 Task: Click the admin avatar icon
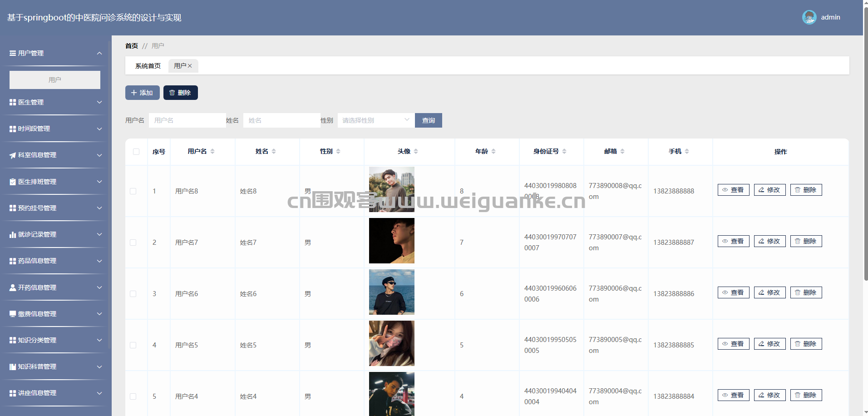pyautogui.click(x=809, y=17)
